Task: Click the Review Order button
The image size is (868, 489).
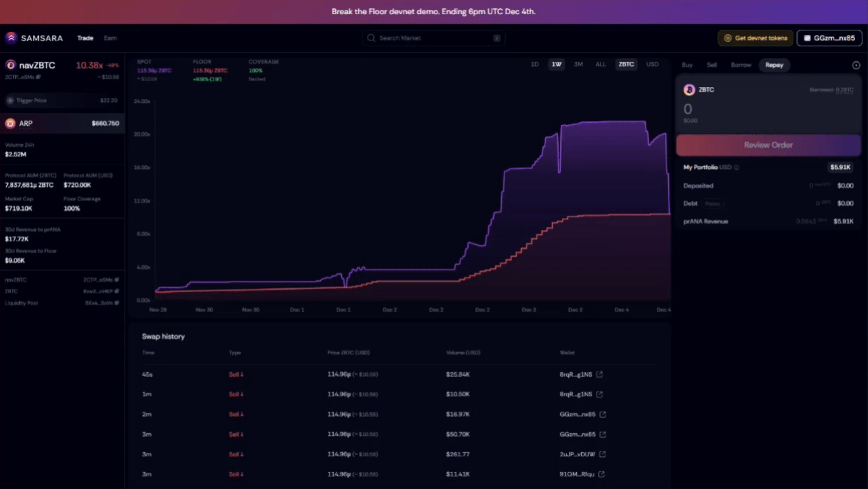Action: pos(768,145)
